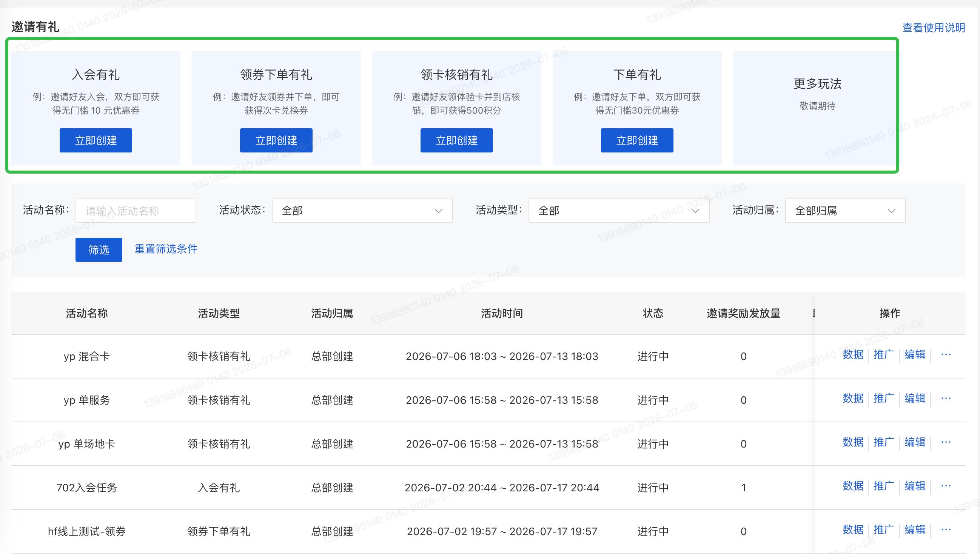The image size is (980, 554).
Task: Open 查看使用说明 link
Action: [934, 28]
